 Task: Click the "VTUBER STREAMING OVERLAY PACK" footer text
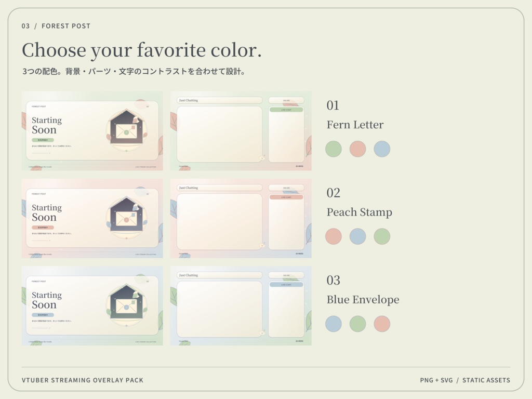[83, 380]
